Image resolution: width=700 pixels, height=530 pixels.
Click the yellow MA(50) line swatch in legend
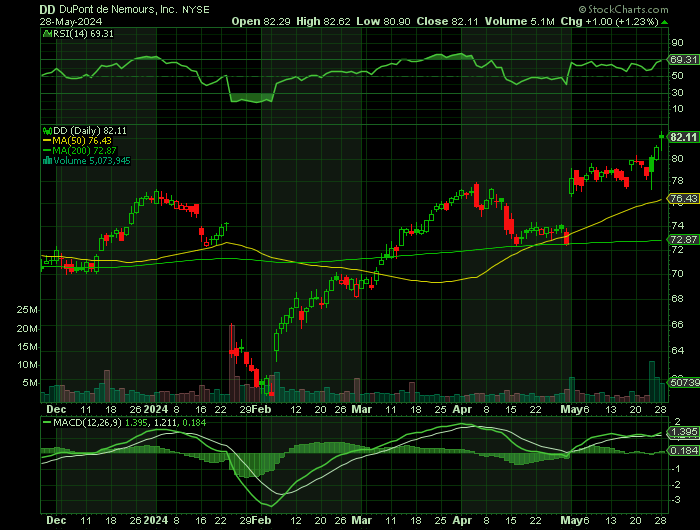pyautogui.click(x=47, y=141)
